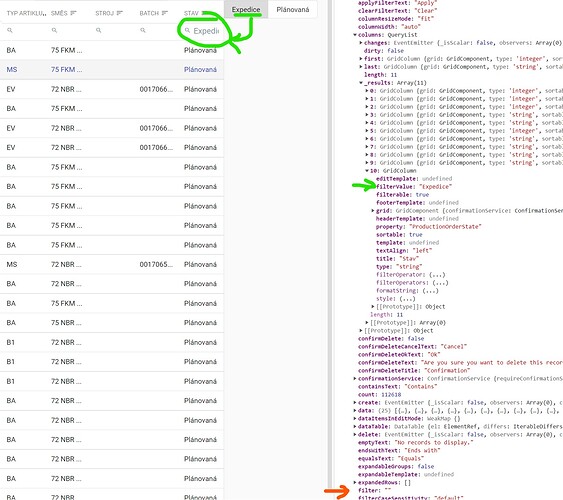Expand the dataItemsInEditMode: WeakMap node
Viewport: 563px width, 500px height.
click(x=355, y=419)
